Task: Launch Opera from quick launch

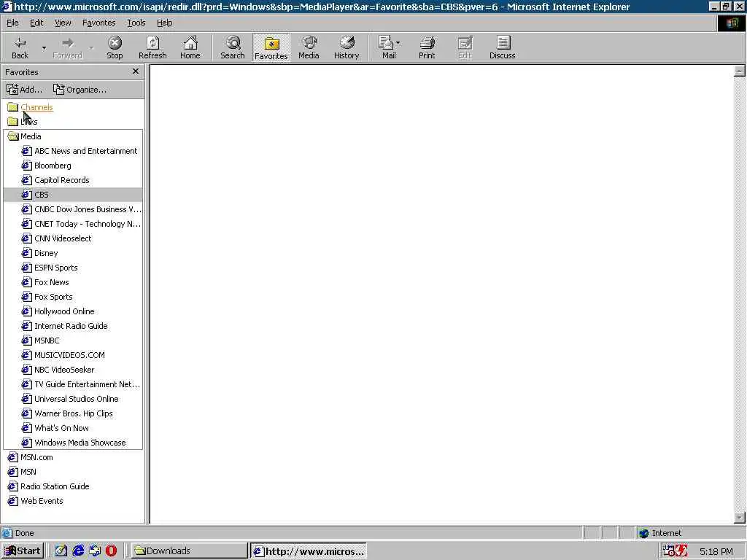Action: tap(111, 551)
